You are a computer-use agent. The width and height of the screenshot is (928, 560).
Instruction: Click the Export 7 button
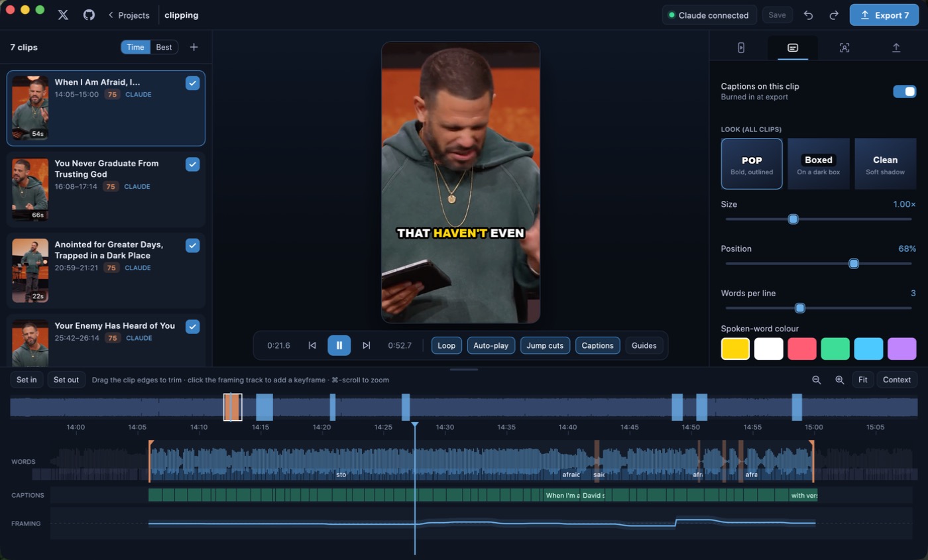point(884,15)
